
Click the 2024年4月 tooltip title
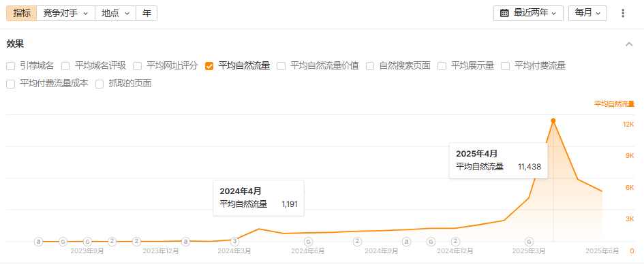(x=241, y=191)
